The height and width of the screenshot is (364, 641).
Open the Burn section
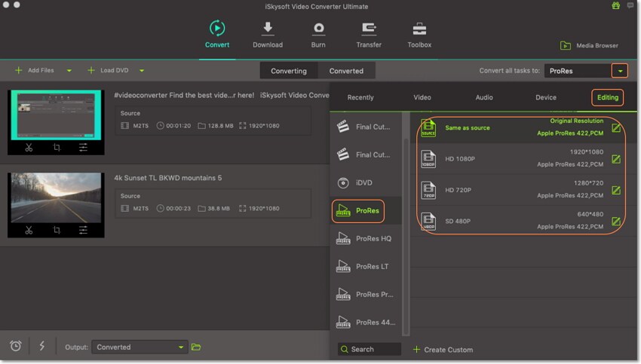[318, 35]
